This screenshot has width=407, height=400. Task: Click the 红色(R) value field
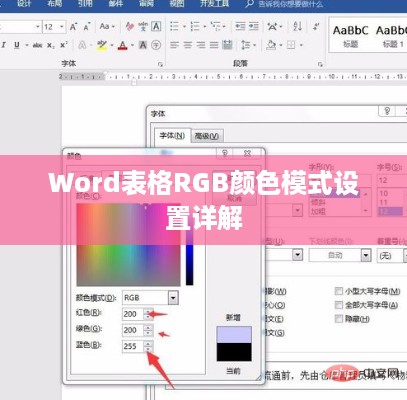[133, 314]
